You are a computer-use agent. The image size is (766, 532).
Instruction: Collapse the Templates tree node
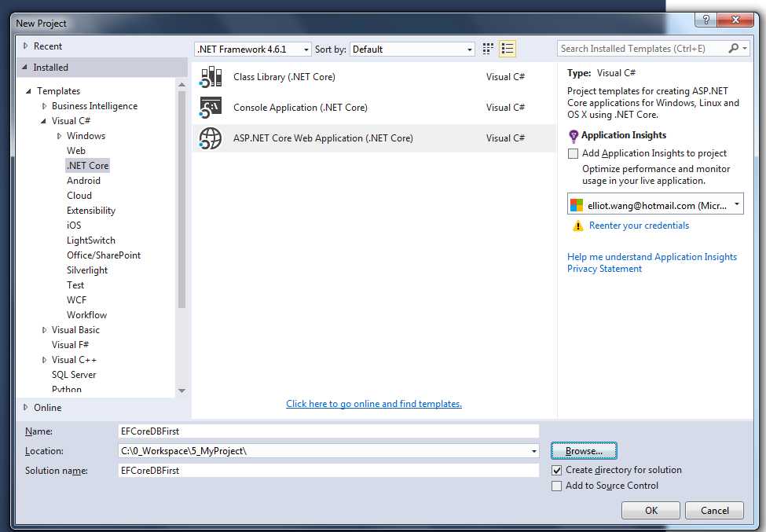pos(28,91)
